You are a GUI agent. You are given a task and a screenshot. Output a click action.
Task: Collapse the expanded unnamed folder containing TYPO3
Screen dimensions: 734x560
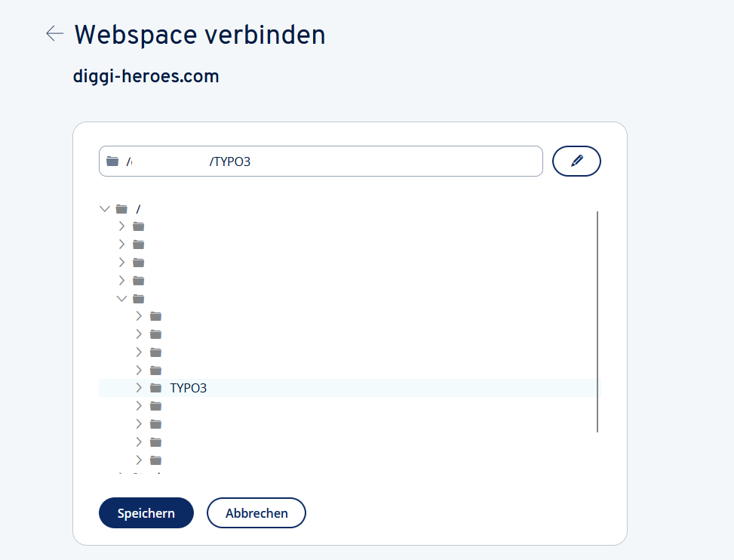(121, 299)
